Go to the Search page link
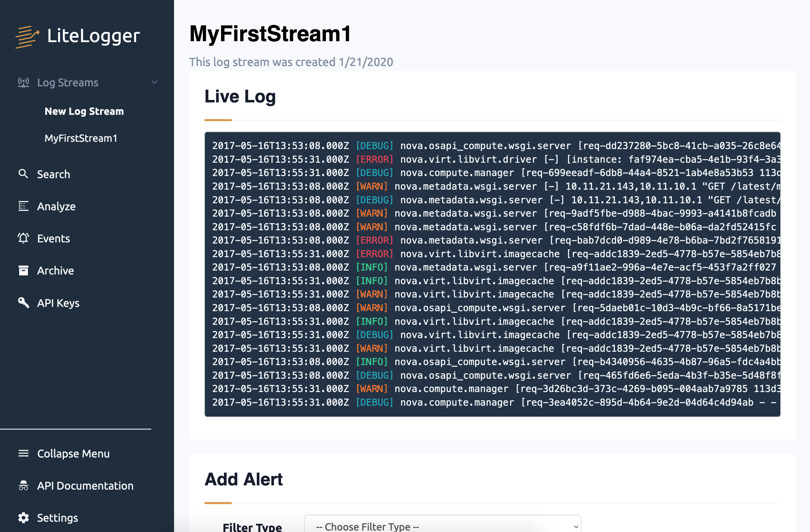 coord(53,174)
